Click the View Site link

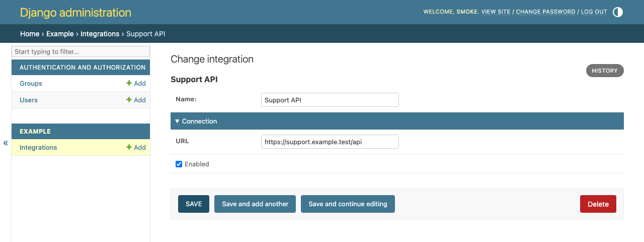(x=496, y=12)
